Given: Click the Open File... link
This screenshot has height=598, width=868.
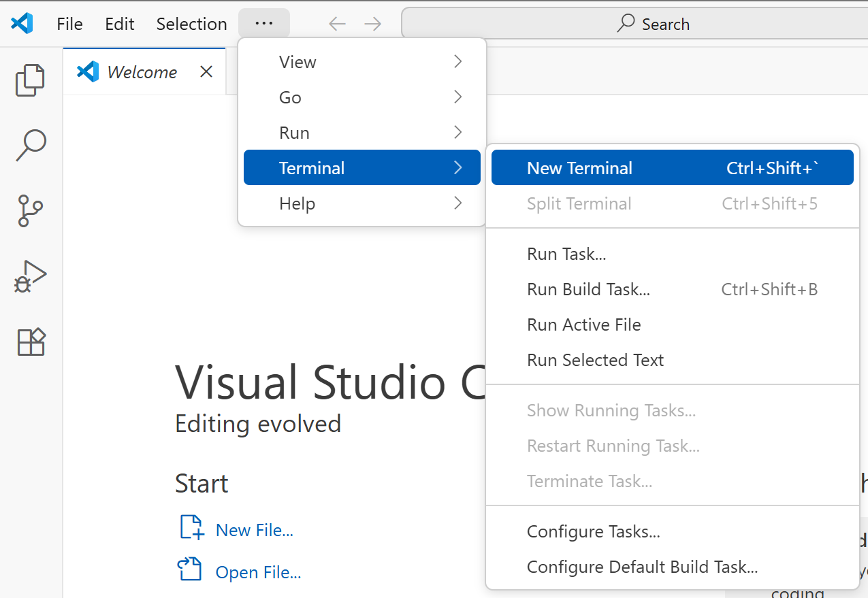Looking at the screenshot, I should pos(258,572).
